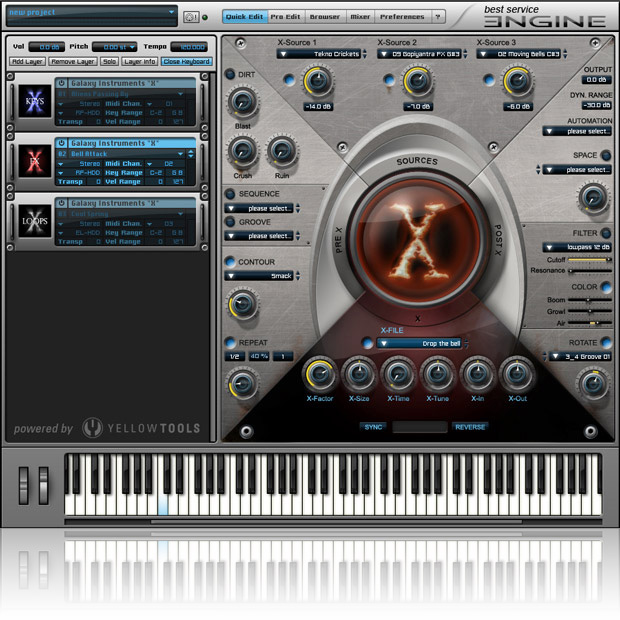Enable the FILTER section toggle
This screenshot has width=620, height=620.
tap(606, 232)
